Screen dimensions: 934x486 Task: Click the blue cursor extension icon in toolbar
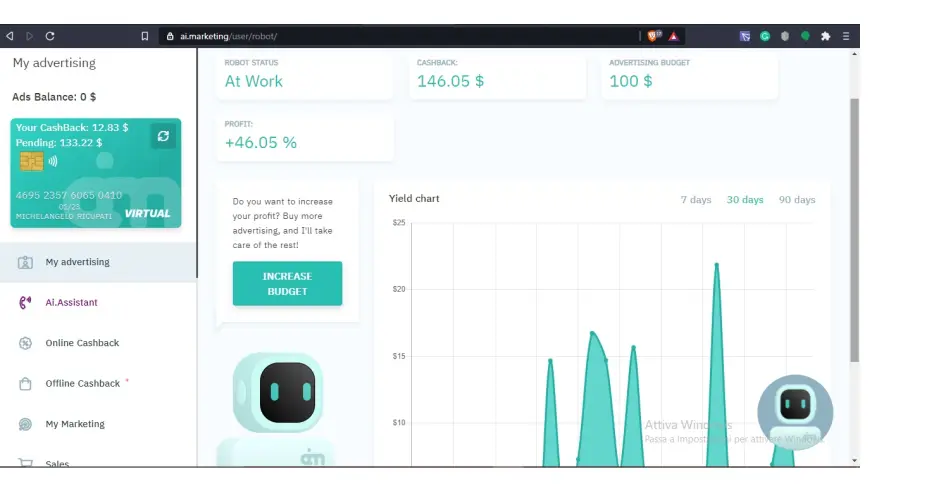pos(745,36)
